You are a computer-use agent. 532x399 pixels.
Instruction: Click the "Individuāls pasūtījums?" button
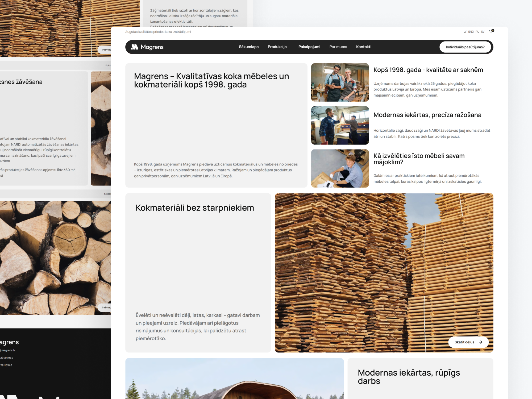point(465,47)
